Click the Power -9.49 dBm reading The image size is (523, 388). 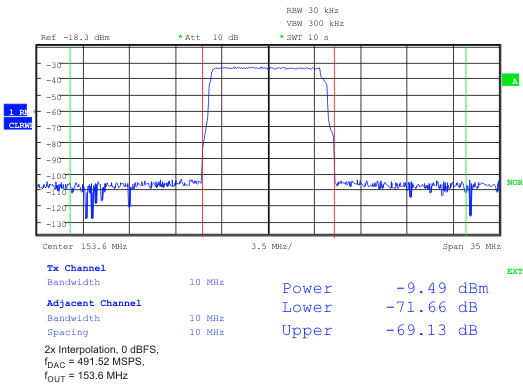tap(385, 288)
